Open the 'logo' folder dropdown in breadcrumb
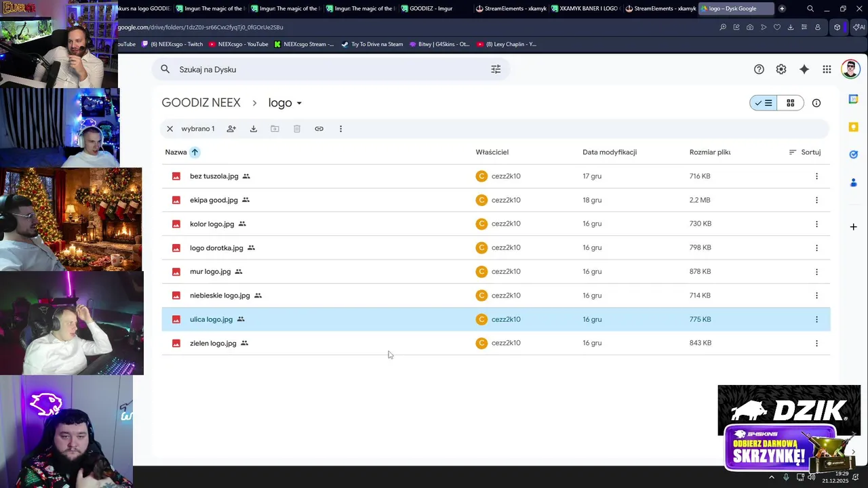Screen dimensions: 868x488 (285, 103)
